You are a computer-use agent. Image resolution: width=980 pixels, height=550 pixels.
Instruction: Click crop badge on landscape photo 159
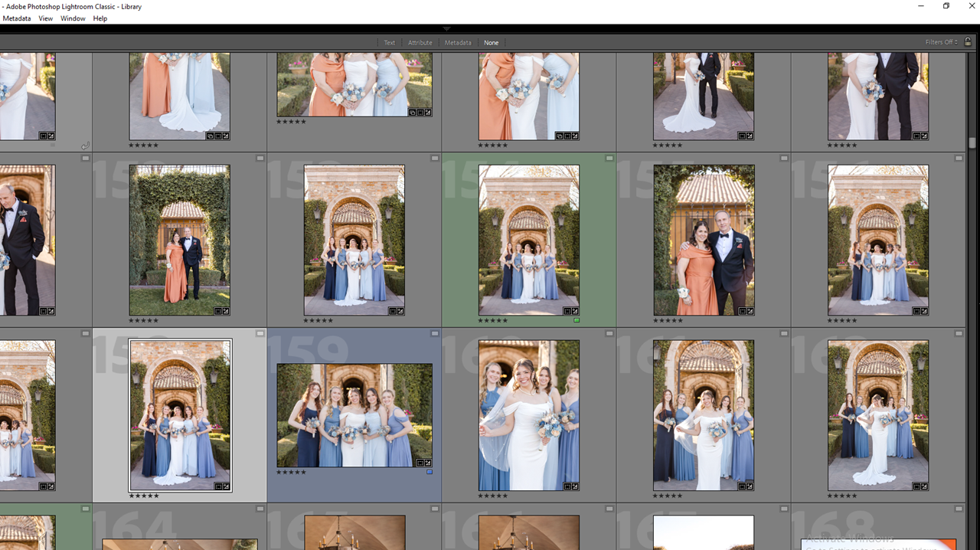point(420,463)
